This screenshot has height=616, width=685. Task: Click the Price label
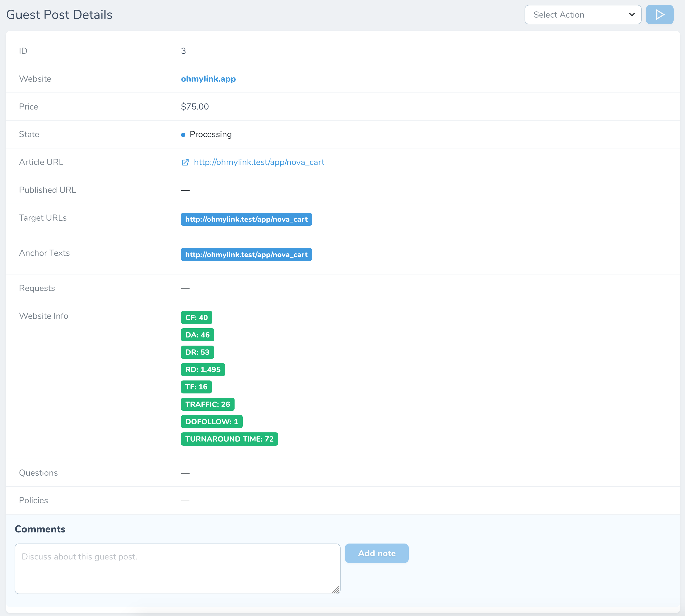coord(28,107)
